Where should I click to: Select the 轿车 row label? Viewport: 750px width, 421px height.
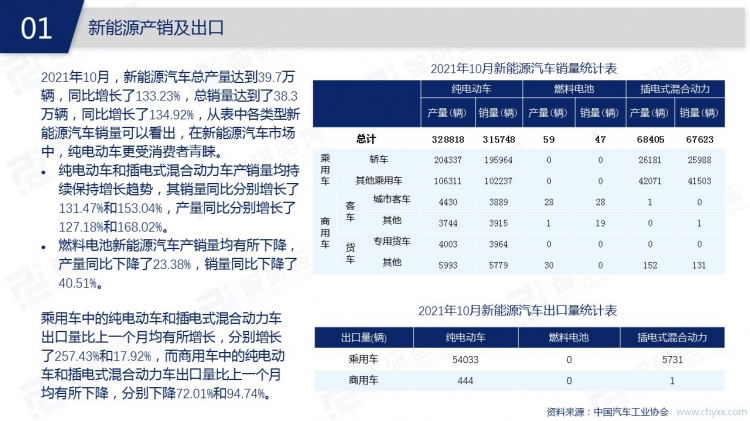pos(378,160)
